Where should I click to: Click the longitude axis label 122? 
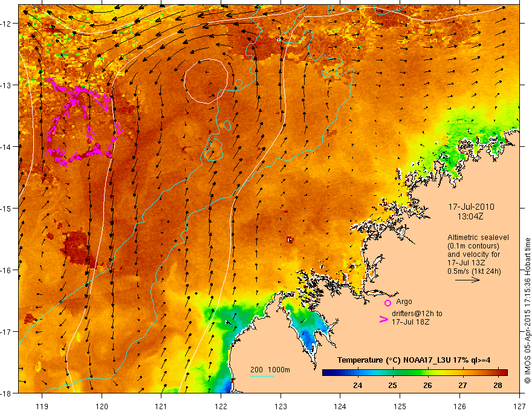tap(221, 406)
